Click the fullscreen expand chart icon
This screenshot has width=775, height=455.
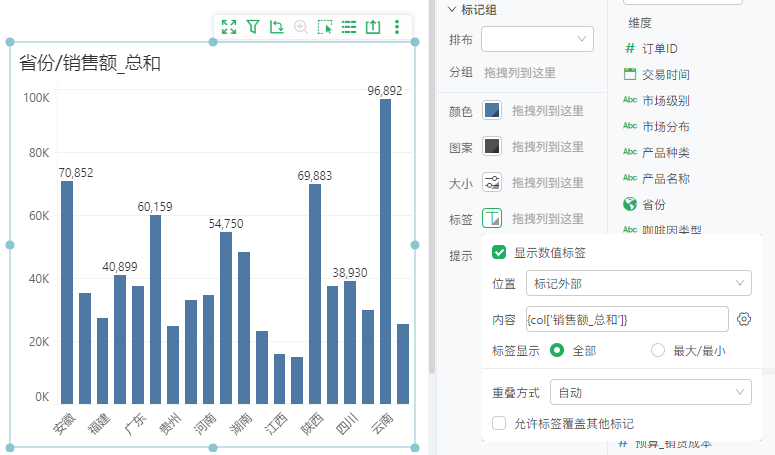[x=229, y=27]
